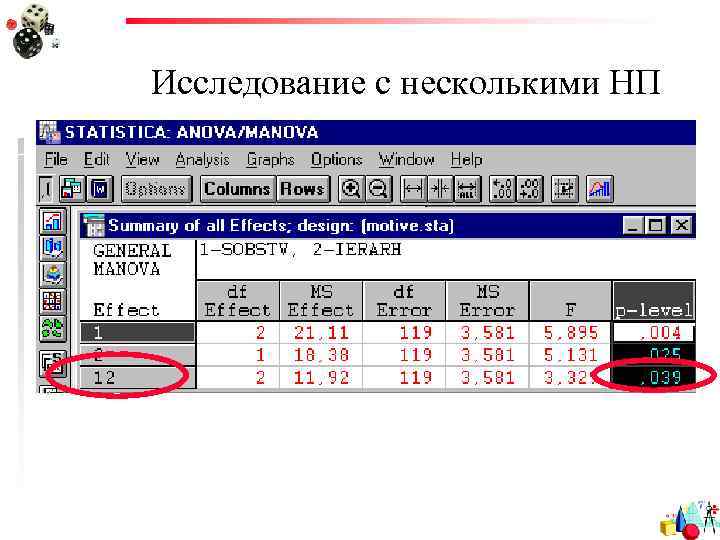
Task: Open the Window menu
Action: tap(406, 160)
